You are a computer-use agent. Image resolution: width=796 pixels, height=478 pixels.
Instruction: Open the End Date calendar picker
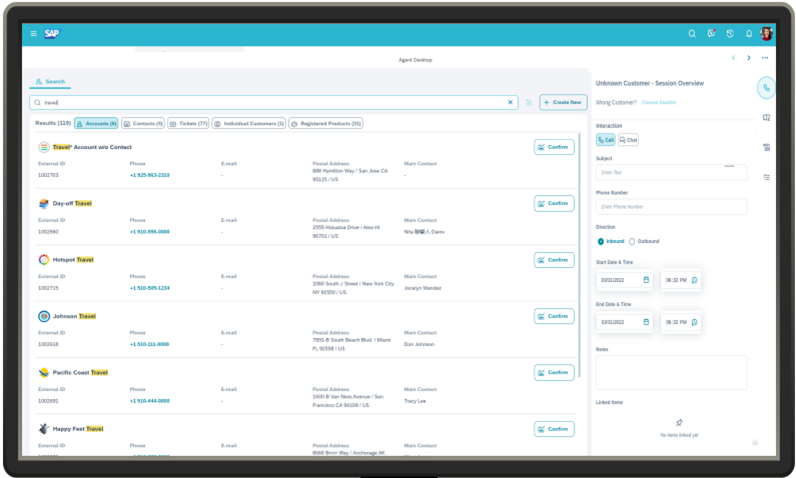click(x=646, y=322)
